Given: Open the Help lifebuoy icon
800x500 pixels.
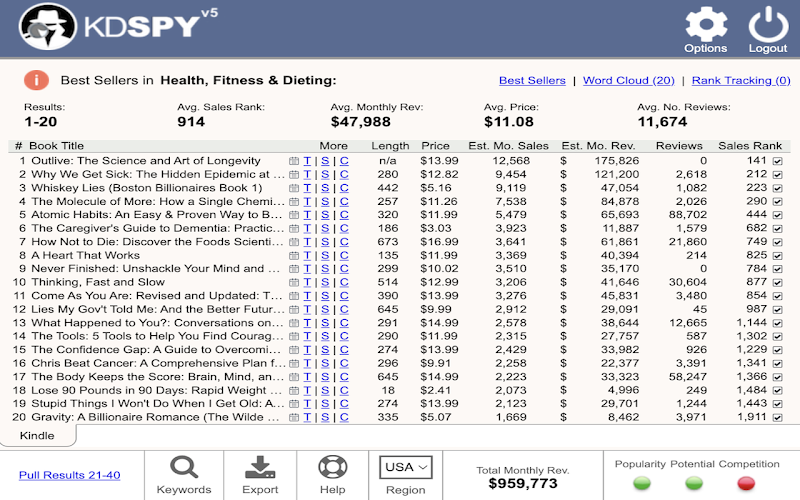Looking at the screenshot, I should pyautogui.click(x=333, y=466).
